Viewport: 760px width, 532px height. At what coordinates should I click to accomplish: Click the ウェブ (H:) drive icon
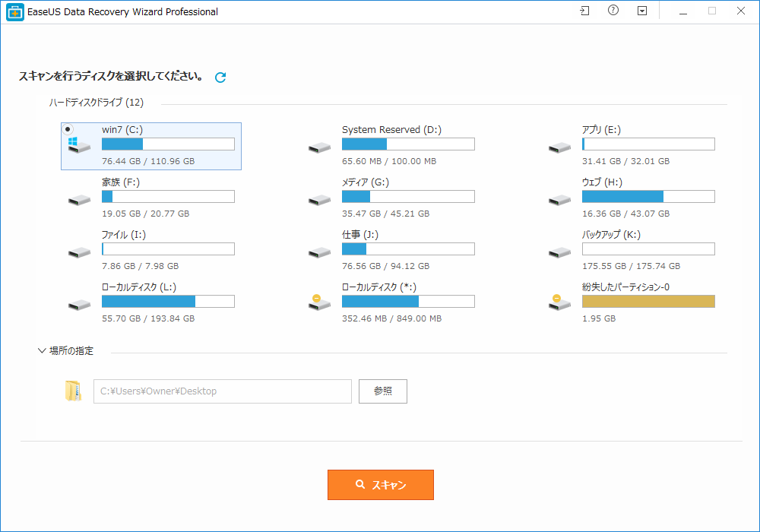pyautogui.click(x=560, y=200)
